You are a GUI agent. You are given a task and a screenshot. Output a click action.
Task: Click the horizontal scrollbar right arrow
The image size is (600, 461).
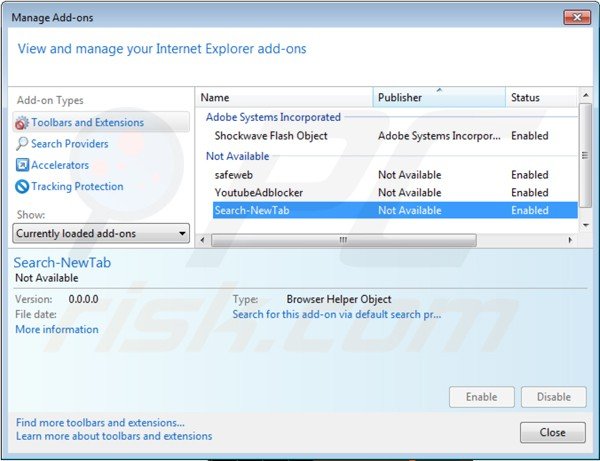tap(570, 240)
